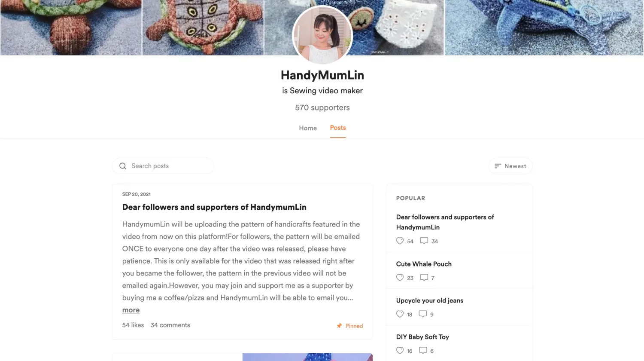The height and width of the screenshot is (361, 644).
Task: Click heart icon of popular Dear followers post
Action: click(x=400, y=241)
